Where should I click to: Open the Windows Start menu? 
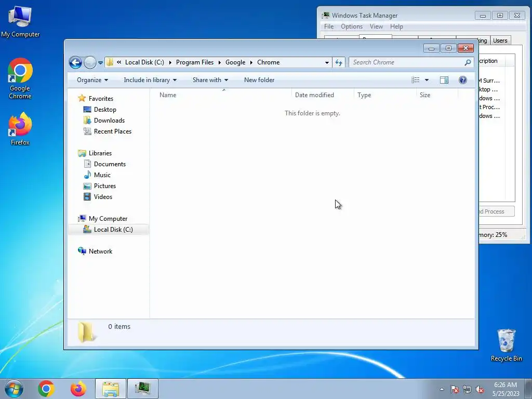[x=14, y=389]
